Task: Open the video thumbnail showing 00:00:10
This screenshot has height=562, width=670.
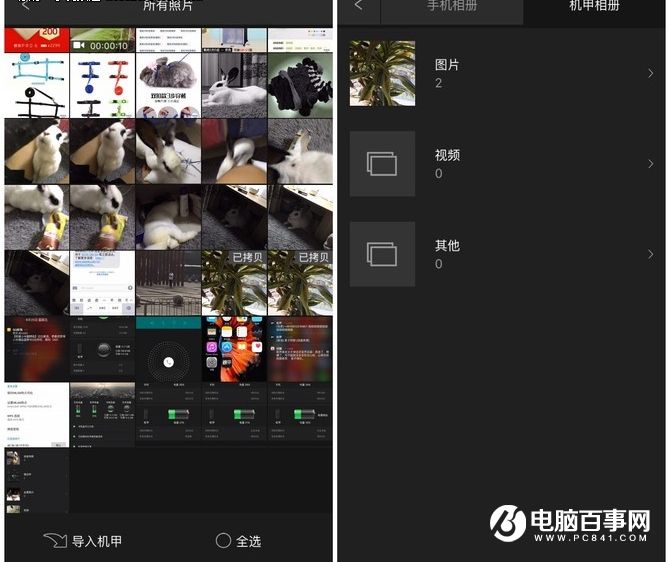Action: point(103,41)
